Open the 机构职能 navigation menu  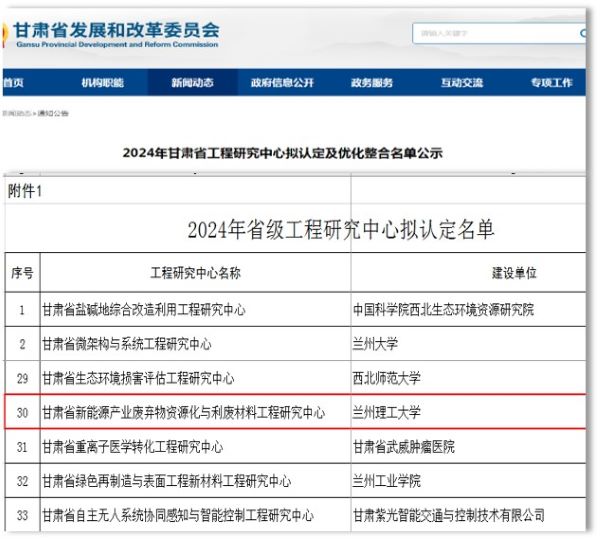tap(103, 83)
